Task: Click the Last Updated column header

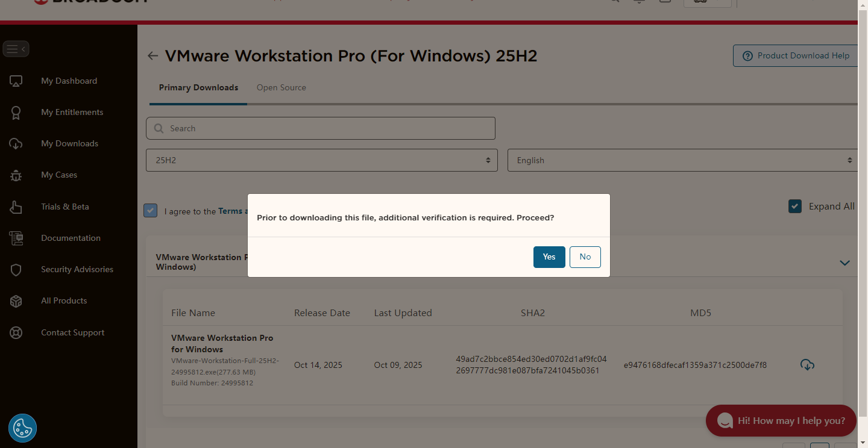Action: tap(403, 313)
